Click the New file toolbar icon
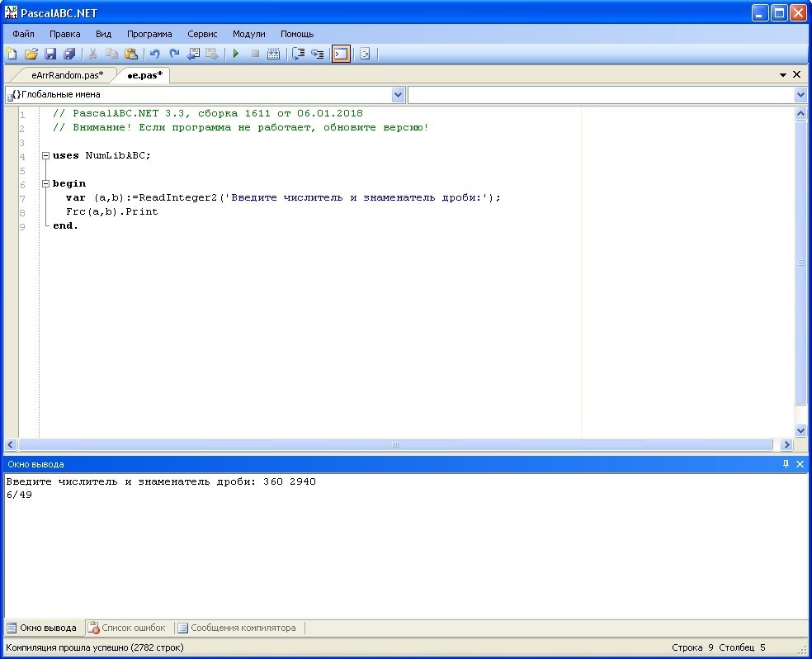The width and height of the screenshot is (812, 659). coord(12,55)
